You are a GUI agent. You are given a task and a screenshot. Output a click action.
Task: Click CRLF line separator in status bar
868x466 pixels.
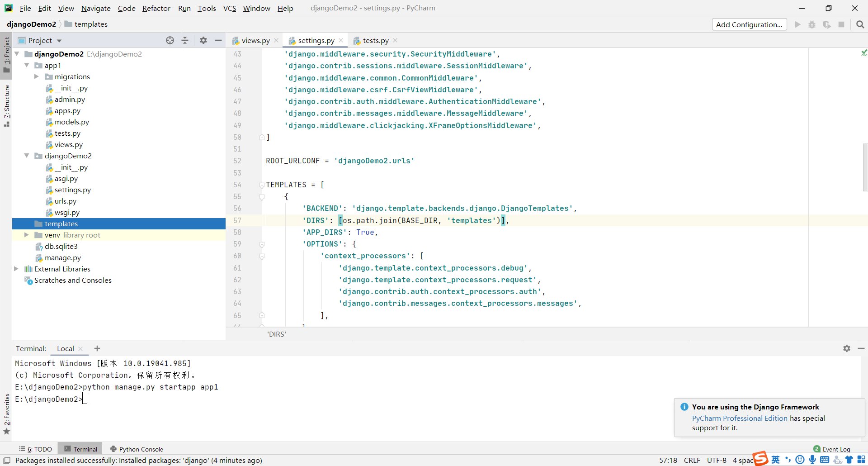692,460
